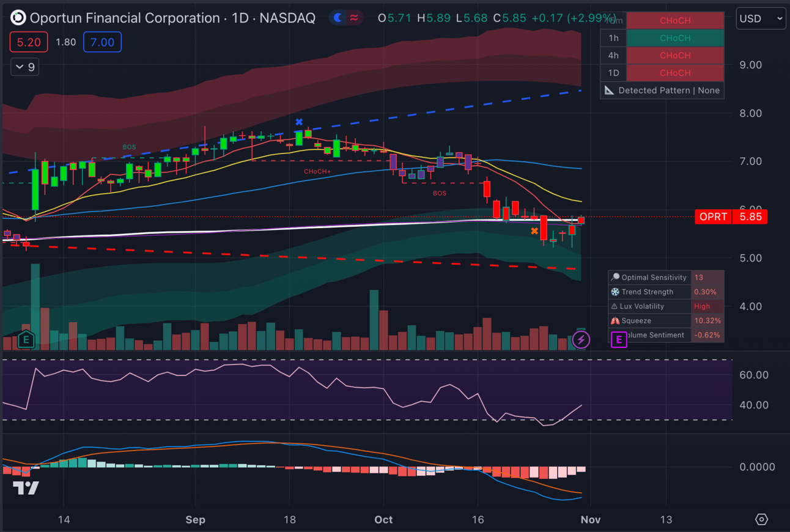
Task: Click the 1D timeframe label in table
Action: coord(613,73)
